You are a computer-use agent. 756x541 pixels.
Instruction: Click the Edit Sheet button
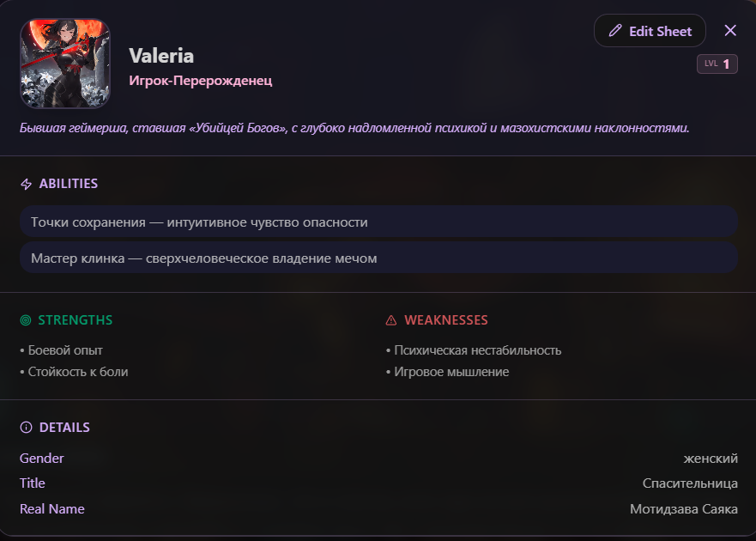point(650,31)
